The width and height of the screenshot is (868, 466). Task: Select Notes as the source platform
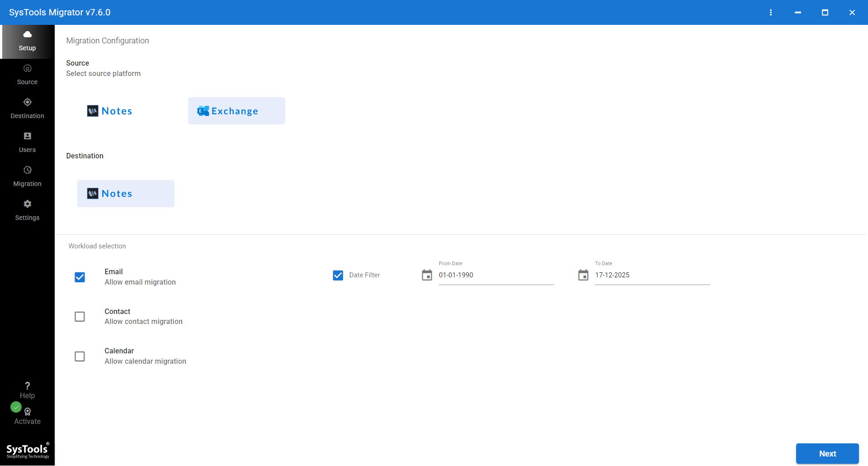coord(109,111)
